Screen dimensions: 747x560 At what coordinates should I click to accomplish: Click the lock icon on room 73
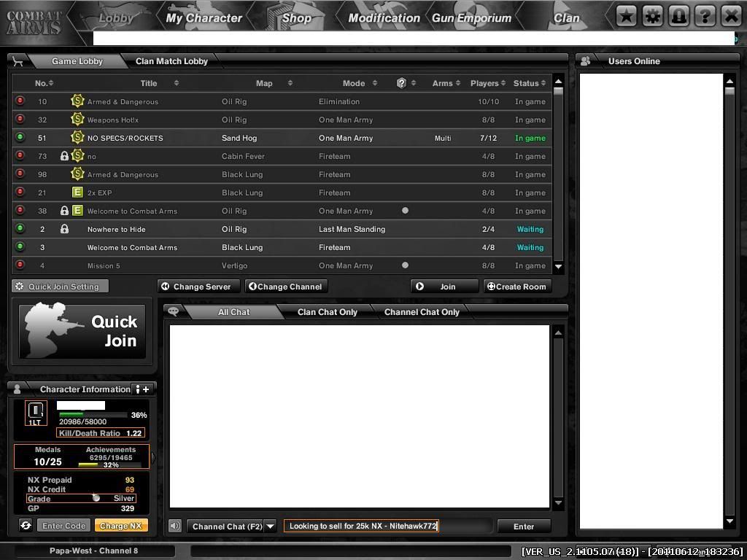(64, 156)
